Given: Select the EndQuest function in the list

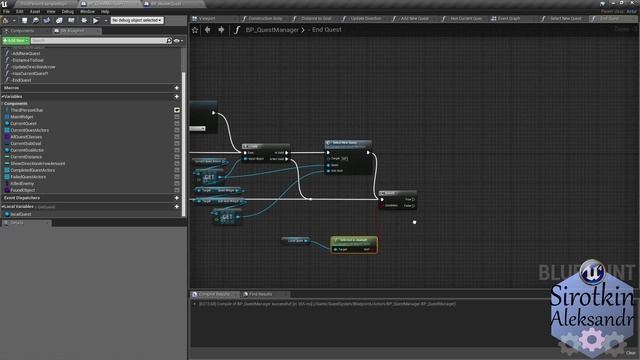Looking at the screenshot, I should point(22,80).
